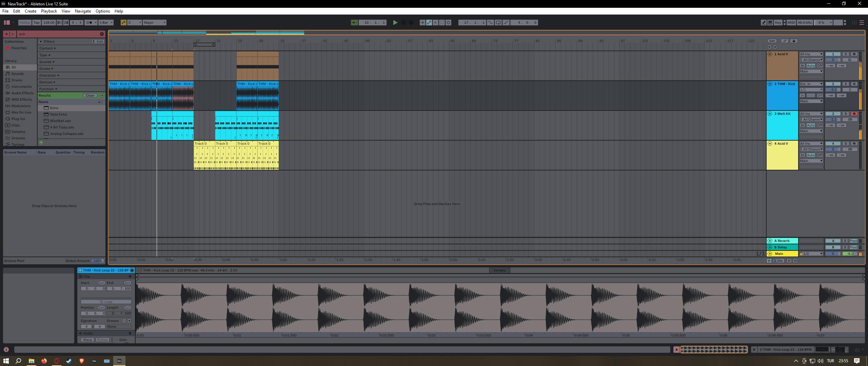Click Clear to reset browser search results
Screen dimensions: 868x366
90,95
